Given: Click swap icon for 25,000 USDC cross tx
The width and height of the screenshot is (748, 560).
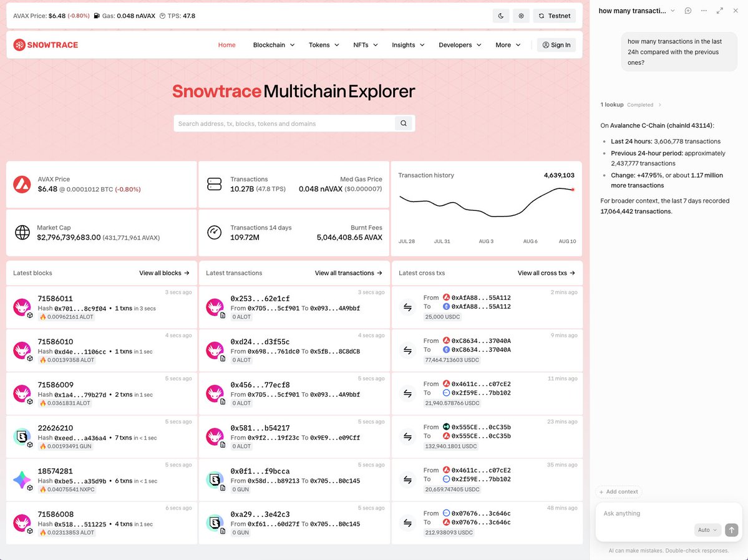Looking at the screenshot, I should [407, 307].
